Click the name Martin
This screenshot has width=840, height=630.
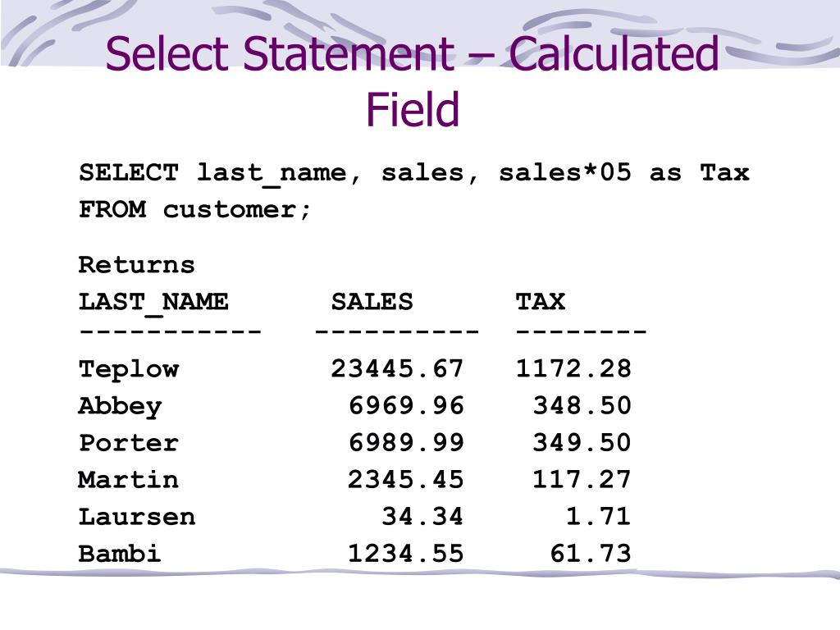pyautogui.click(x=129, y=479)
